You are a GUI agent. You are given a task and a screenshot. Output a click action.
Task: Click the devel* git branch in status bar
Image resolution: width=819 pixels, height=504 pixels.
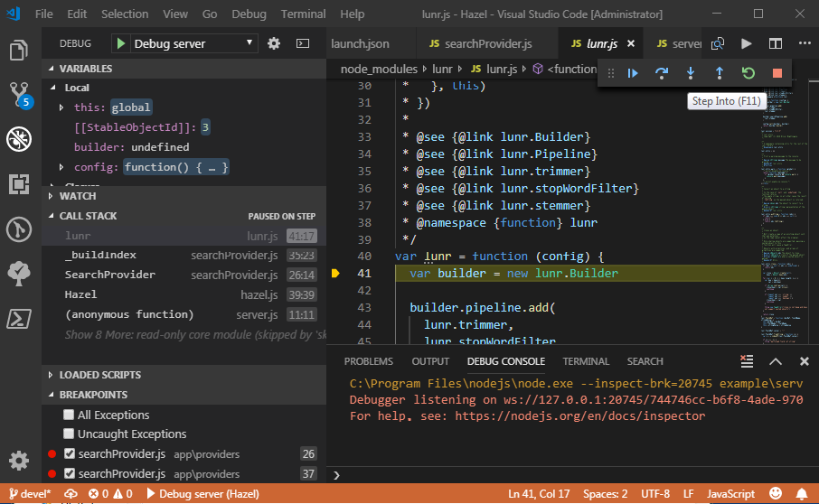pos(30,493)
